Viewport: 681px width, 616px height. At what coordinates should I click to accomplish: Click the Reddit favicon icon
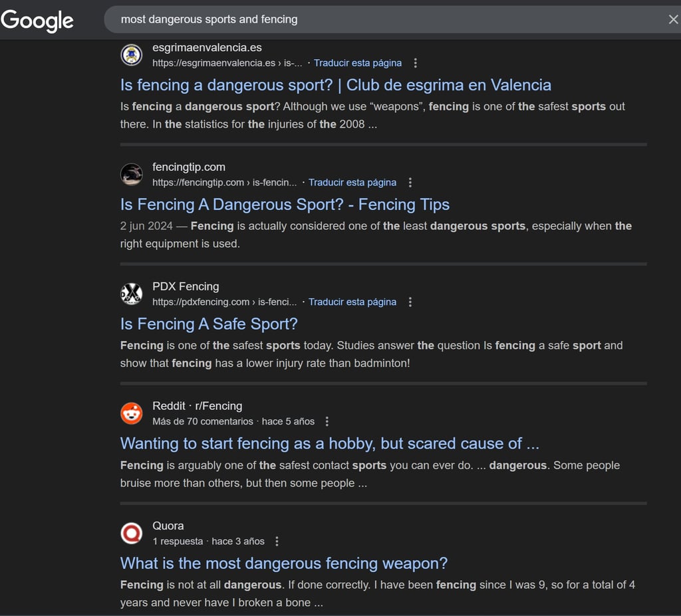(131, 413)
